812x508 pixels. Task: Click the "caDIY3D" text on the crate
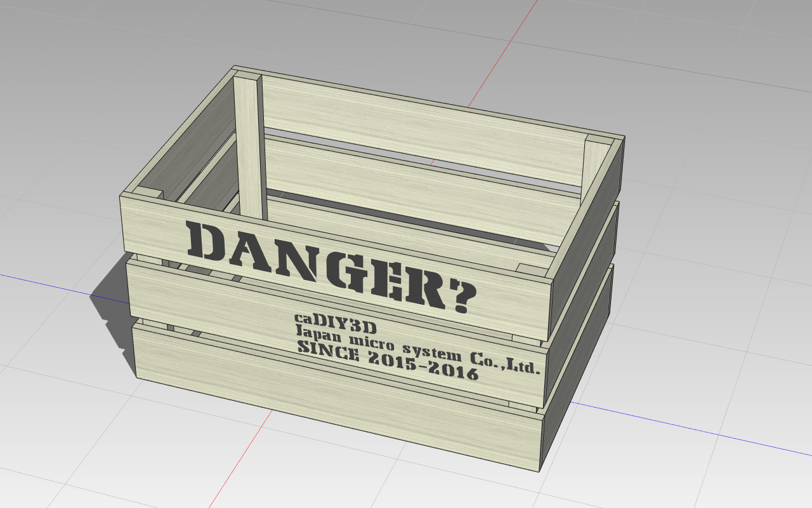[336, 323]
